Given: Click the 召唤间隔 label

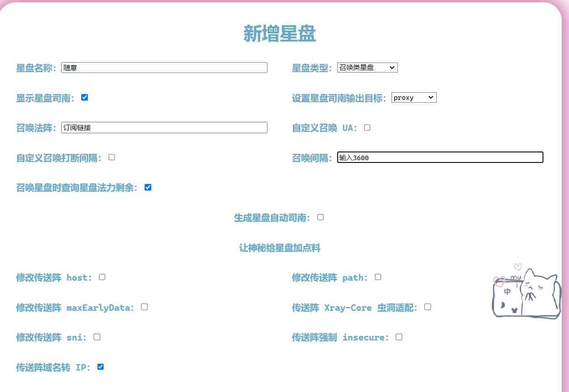Looking at the screenshot, I should coord(313,158).
